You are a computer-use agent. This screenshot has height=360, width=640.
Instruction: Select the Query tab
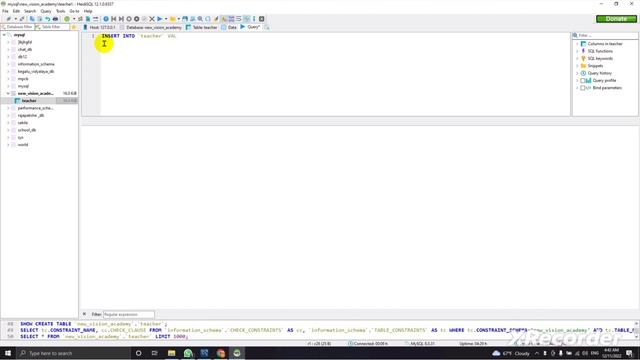point(250,27)
